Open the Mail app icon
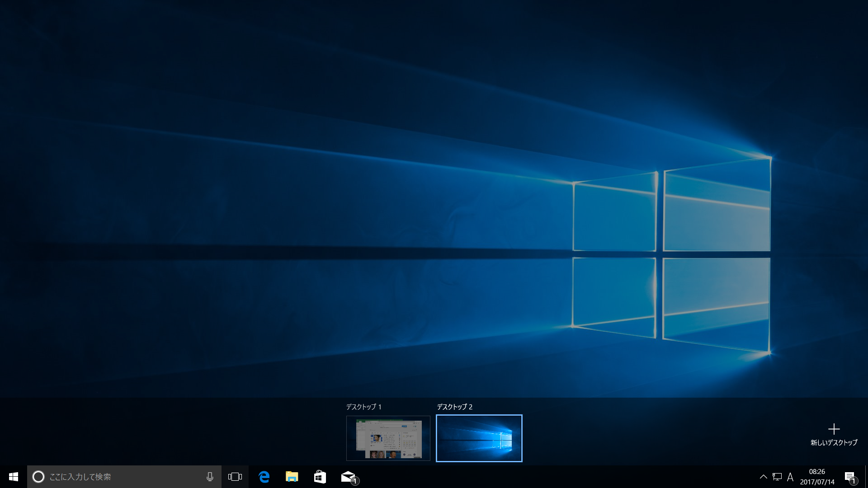 348,477
